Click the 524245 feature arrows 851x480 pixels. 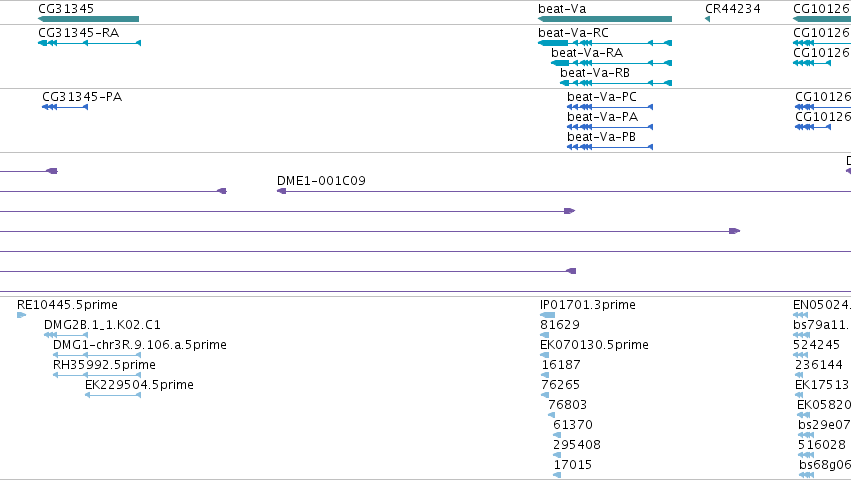[801, 355]
